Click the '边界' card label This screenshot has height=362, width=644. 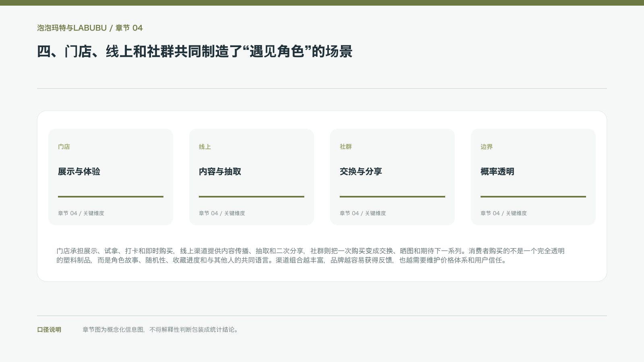487,147
